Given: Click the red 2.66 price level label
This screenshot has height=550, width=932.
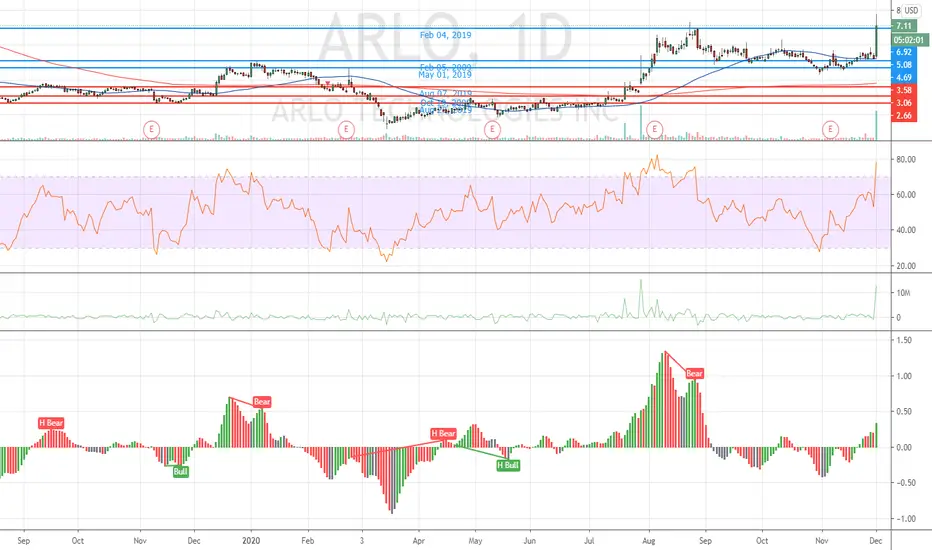Looking at the screenshot, I should pyautogui.click(x=904, y=115).
